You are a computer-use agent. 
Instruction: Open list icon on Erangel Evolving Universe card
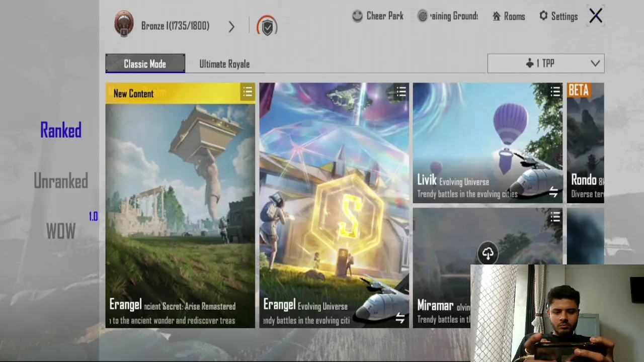coord(401,92)
